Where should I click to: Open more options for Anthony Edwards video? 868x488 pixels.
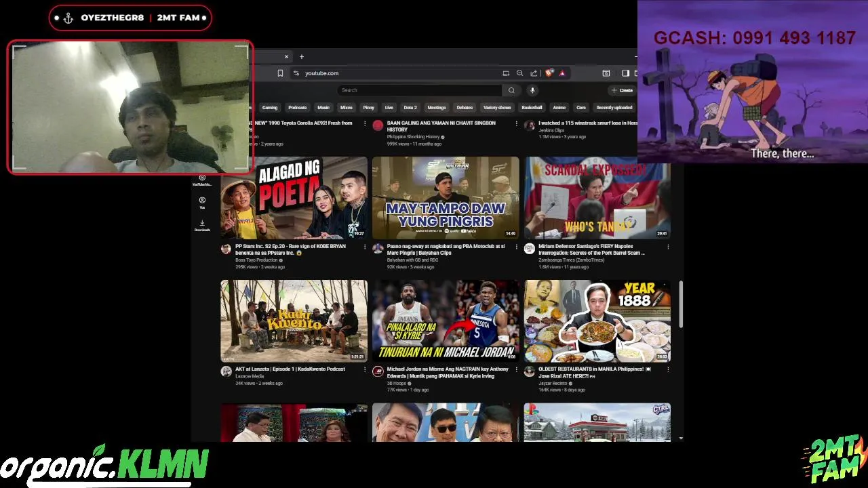pyautogui.click(x=517, y=369)
